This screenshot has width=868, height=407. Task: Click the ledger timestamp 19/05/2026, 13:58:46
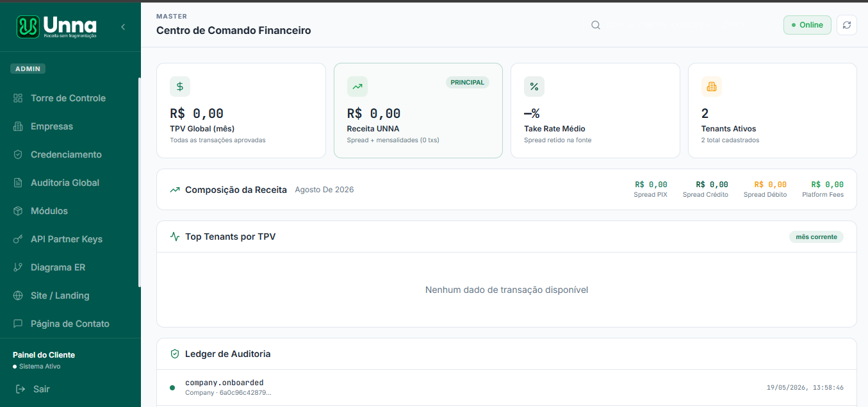pyautogui.click(x=805, y=388)
